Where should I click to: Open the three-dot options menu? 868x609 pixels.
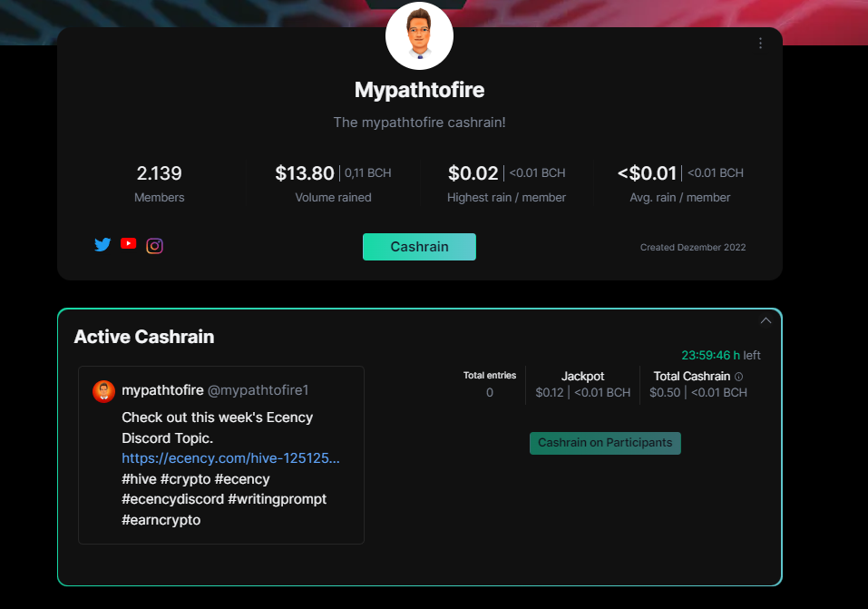point(761,44)
